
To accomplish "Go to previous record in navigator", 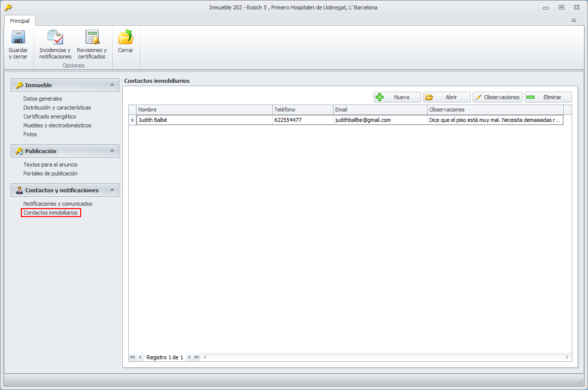I will pos(140,357).
